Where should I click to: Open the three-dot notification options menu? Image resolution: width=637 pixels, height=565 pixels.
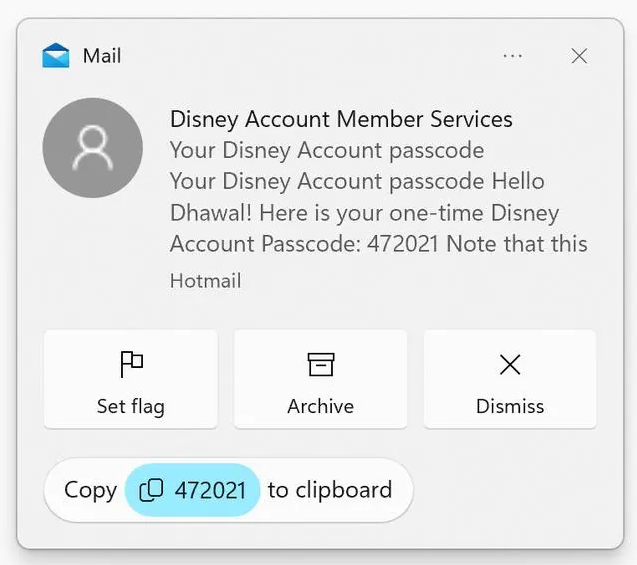pos(513,56)
